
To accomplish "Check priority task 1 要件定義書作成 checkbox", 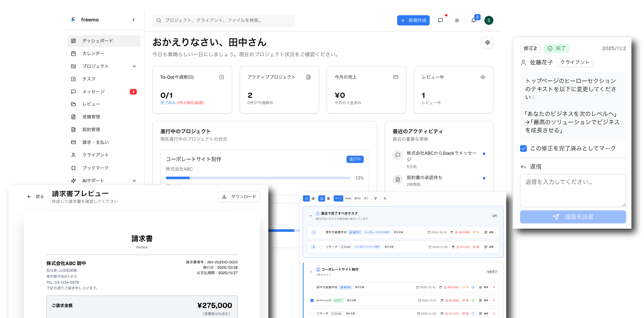I will pos(321,232).
